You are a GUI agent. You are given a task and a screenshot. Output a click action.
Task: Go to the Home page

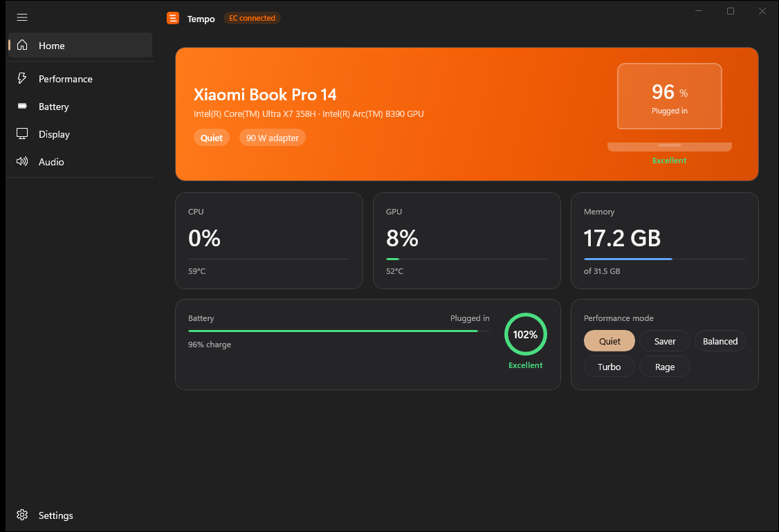pyautogui.click(x=80, y=45)
